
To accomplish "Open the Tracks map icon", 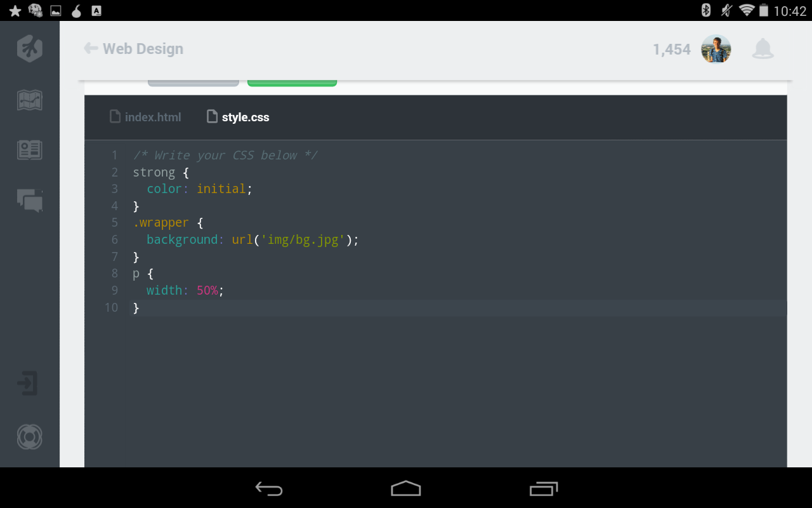I will (x=30, y=100).
